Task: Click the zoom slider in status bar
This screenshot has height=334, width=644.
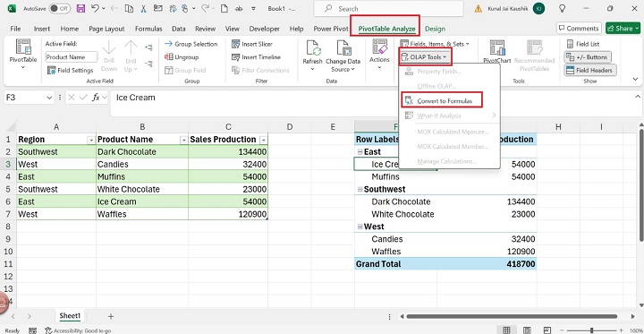Action: point(591,330)
